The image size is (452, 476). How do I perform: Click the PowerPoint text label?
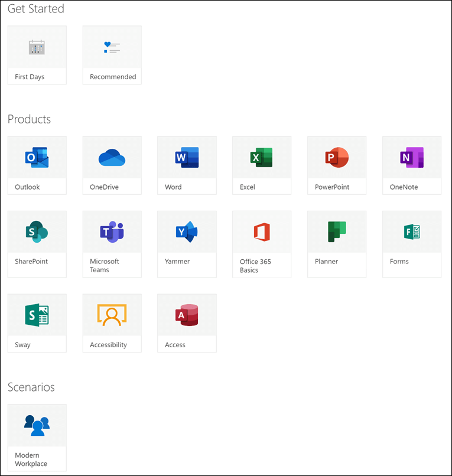pos(332,187)
